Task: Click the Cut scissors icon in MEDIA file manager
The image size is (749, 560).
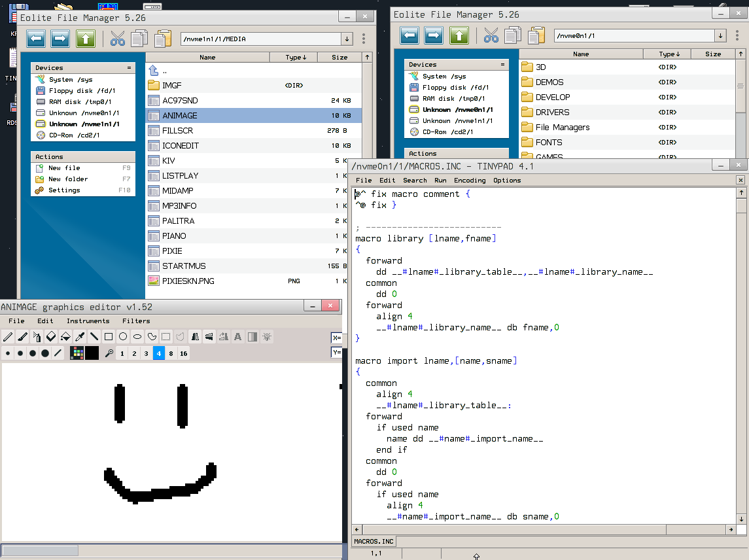Action: (x=118, y=39)
